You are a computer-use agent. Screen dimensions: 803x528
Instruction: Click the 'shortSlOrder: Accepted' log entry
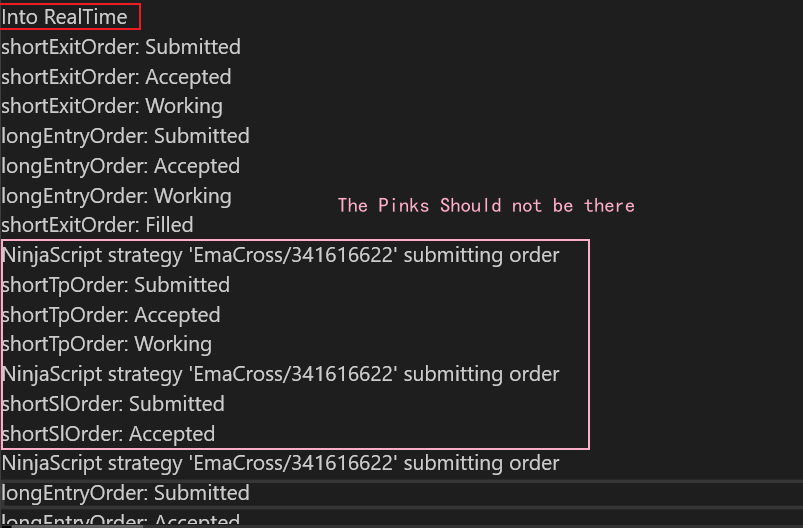[108, 434]
